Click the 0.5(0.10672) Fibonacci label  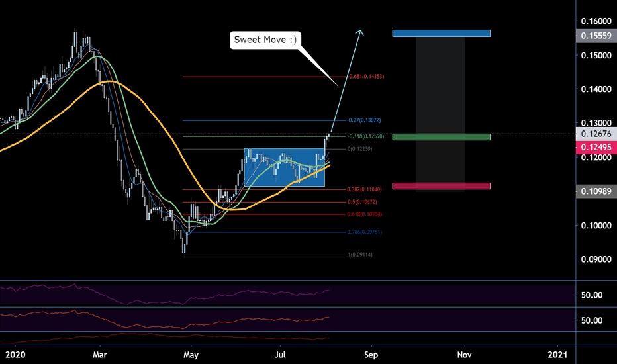click(362, 202)
